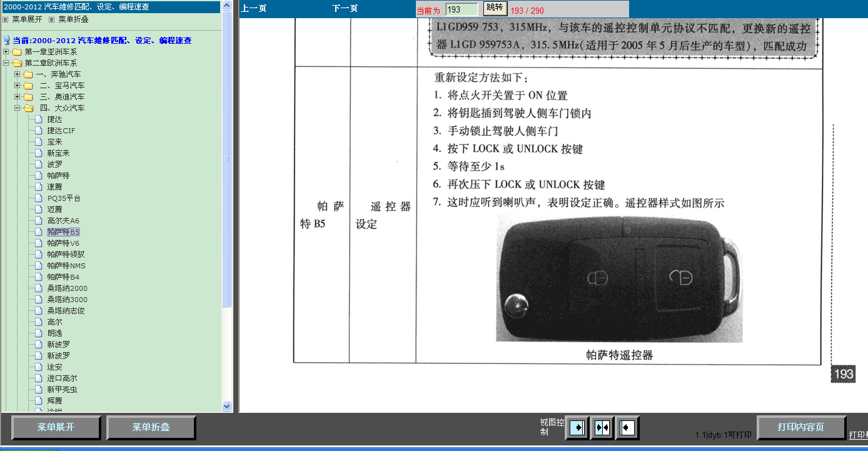Click the document icon next to 帕萨特V6
The width and height of the screenshot is (868, 451).
pyautogui.click(x=39, y=243)
